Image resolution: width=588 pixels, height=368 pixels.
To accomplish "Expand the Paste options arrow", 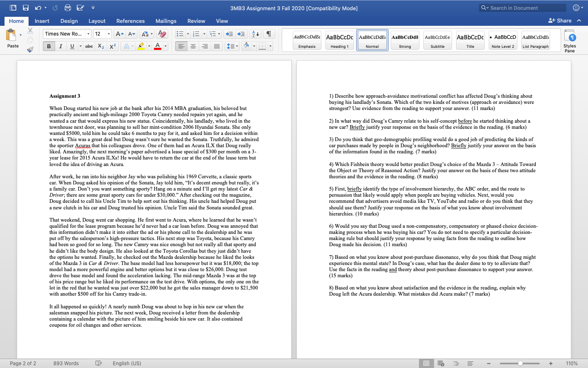I will pyautogui.click(x=20, y=35).
